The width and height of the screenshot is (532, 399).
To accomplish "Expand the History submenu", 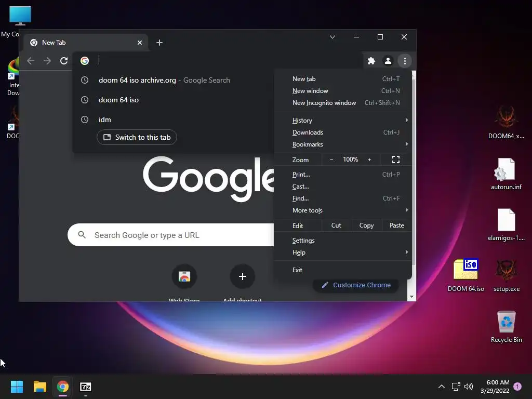I will point(343,121).
